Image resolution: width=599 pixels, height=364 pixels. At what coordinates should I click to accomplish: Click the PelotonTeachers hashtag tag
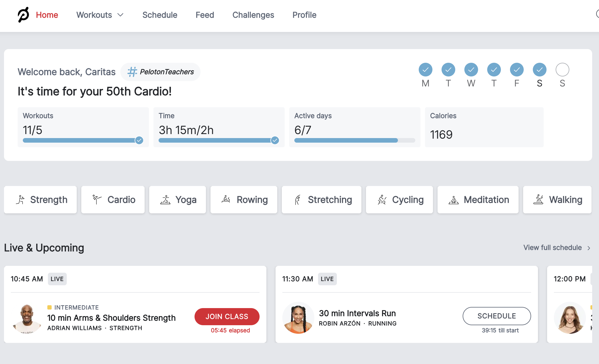coord(161,72)
